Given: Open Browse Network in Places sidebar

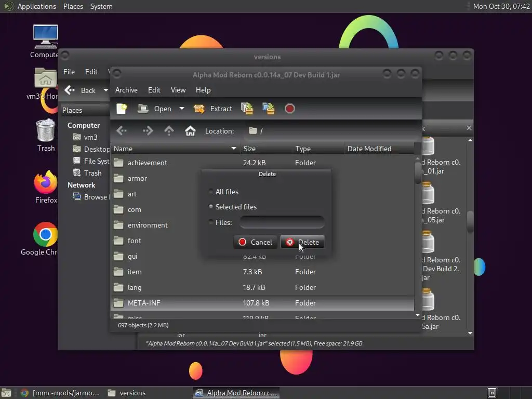Looking at the screenshot, I should 91,197.
